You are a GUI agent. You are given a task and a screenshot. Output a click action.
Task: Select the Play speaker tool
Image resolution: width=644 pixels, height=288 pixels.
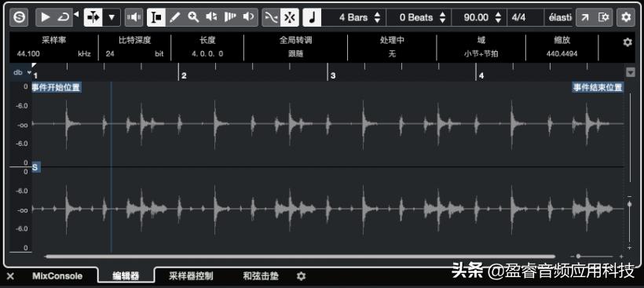[211, 17]
